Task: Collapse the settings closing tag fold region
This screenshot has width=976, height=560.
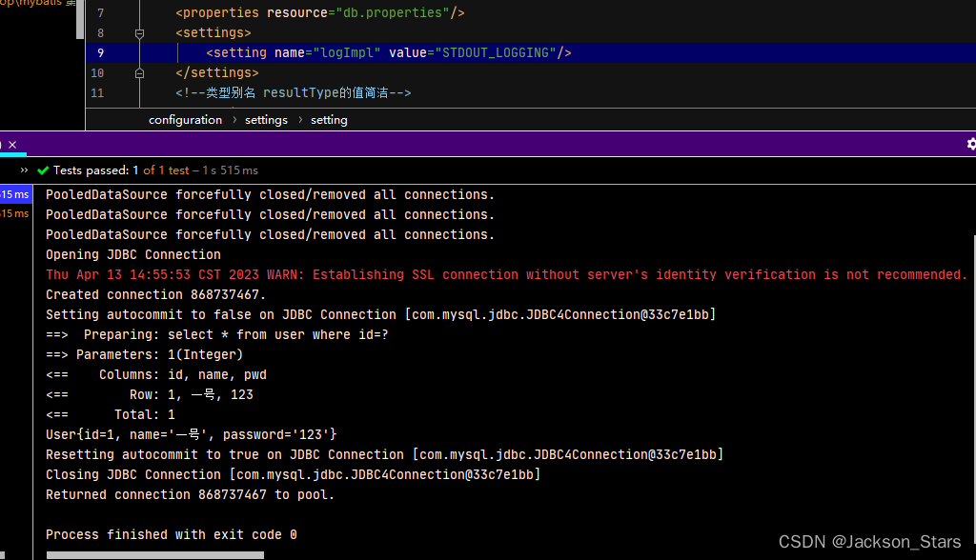Action: point(138,72)
